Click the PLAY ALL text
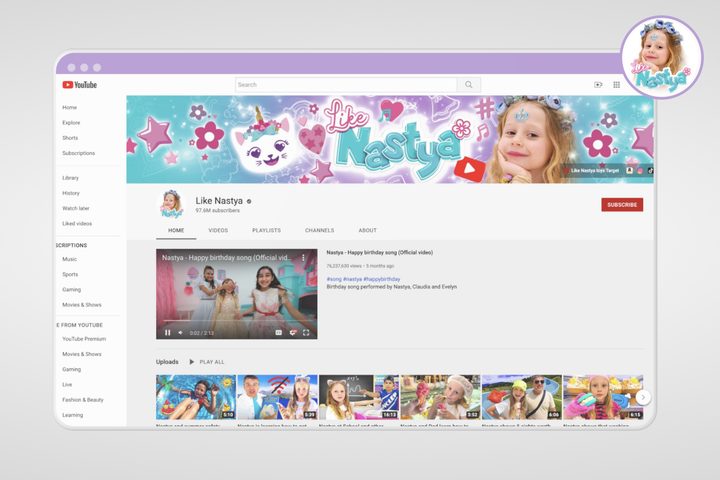This screenshot has height=480, width=720. [x=212, y=362]
